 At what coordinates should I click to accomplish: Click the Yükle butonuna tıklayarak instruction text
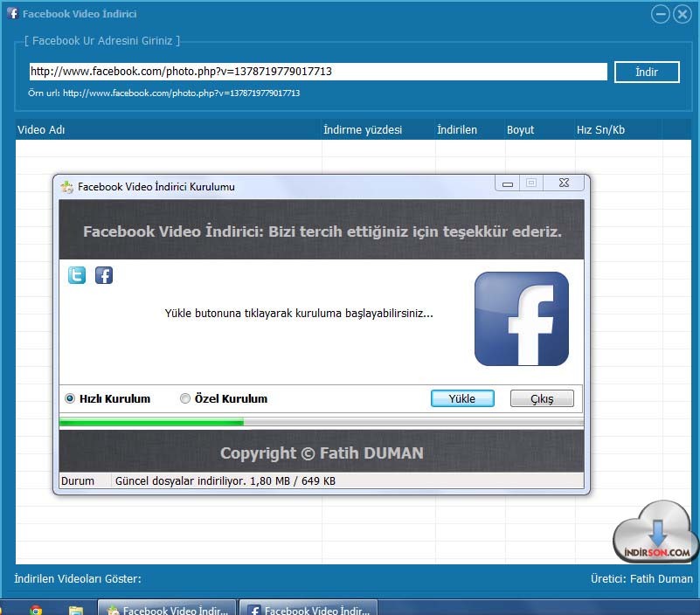(x=299, y=314)
